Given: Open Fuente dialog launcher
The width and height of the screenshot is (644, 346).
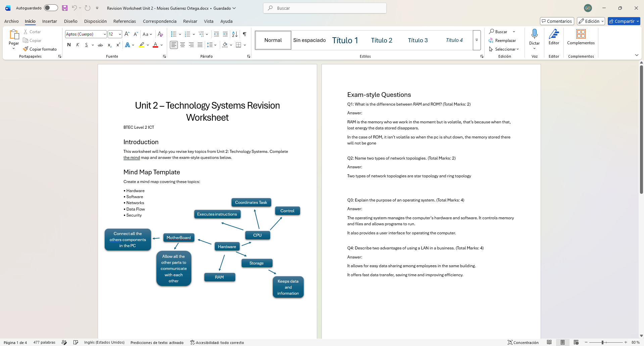Looking at the screenshot, I should click(x=164, y=56).
